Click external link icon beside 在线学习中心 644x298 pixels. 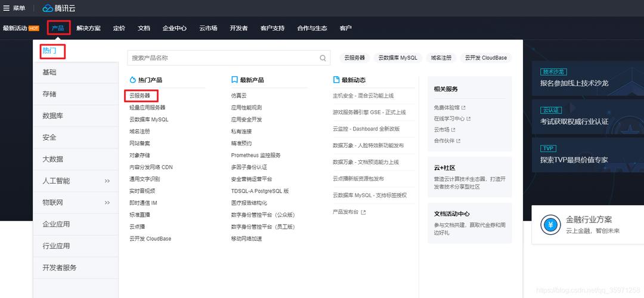click(x=468, y=119)
